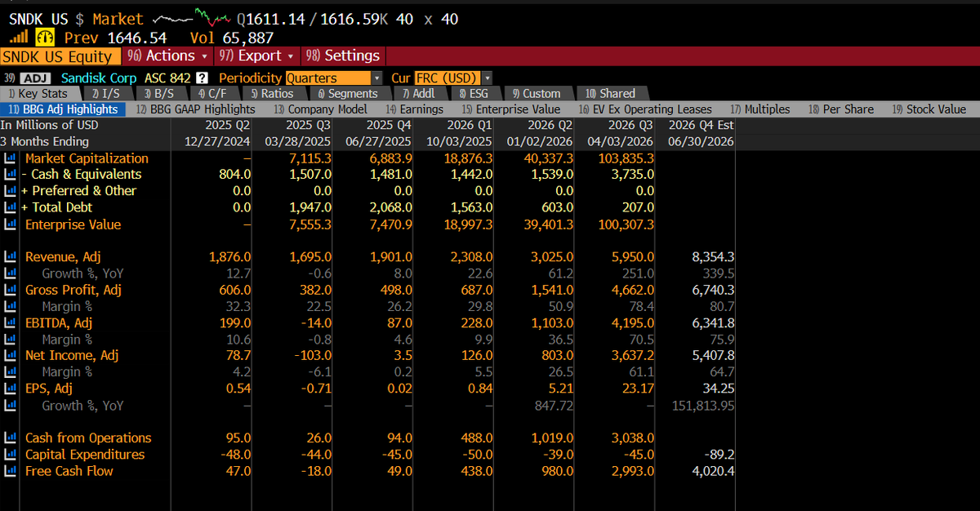Click Free Cash Flow estimate 4,020.4
The width and height of the screenshot is (980, 511).
tap(712, 471)
